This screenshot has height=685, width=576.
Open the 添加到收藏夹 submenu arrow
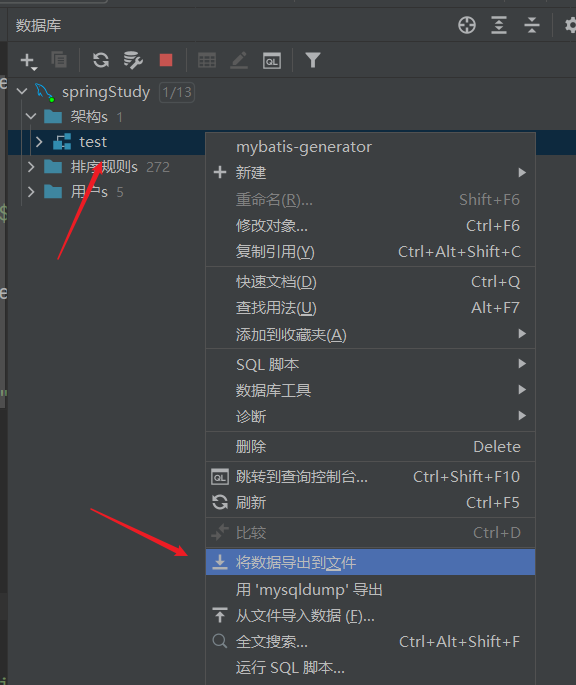pyautogui.click(x=522, y=334)
